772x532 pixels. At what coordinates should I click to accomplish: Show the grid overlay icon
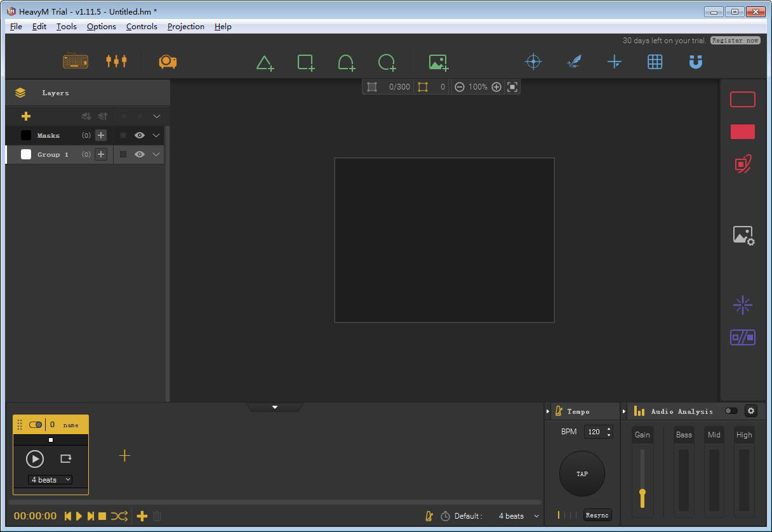(655, 62)
